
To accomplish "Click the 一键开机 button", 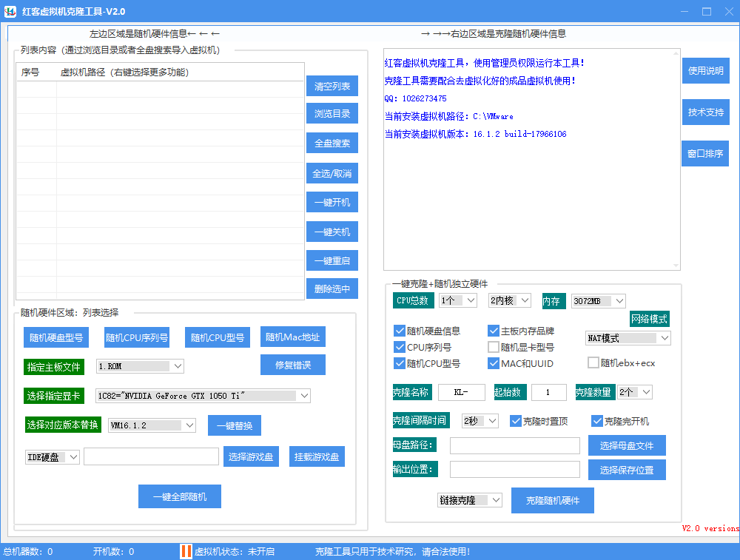I will pos(332,202).
